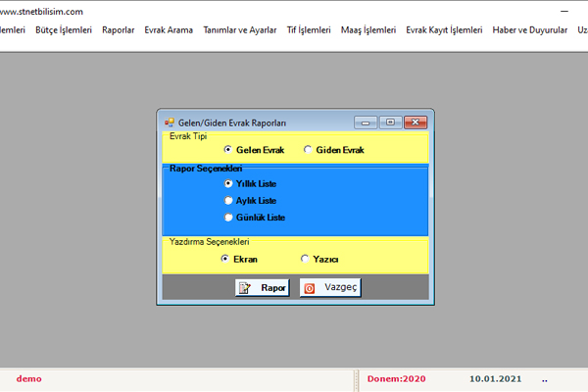Open Haber ve Duyurular menu
Image resolution: width=588 pixels, height=392 pixels.
[530, 30]
